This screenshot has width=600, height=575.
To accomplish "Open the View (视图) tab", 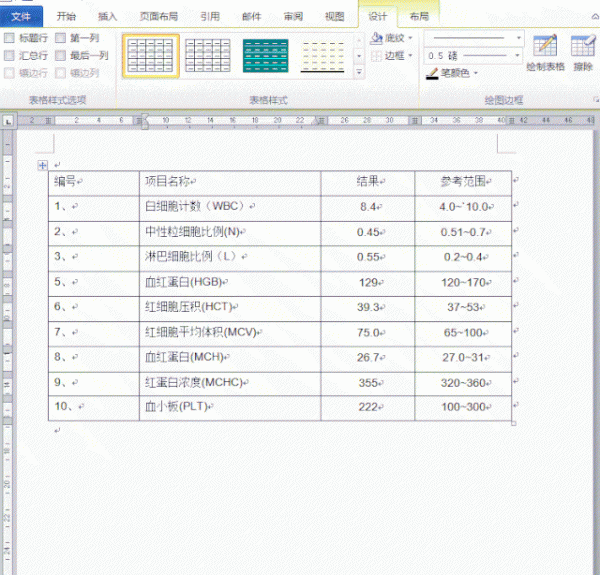I will point(334,16).
